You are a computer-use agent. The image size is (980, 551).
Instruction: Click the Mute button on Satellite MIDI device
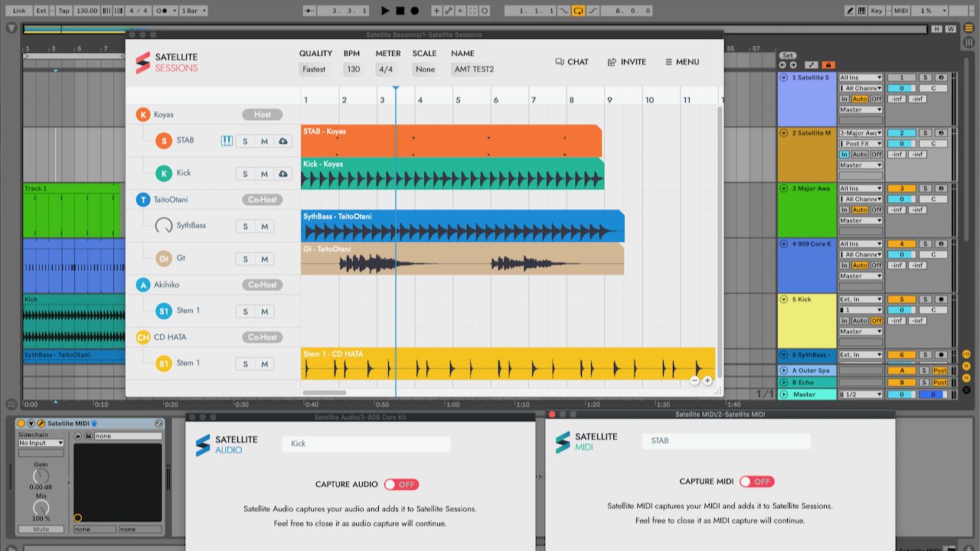(x=41, y=530)
